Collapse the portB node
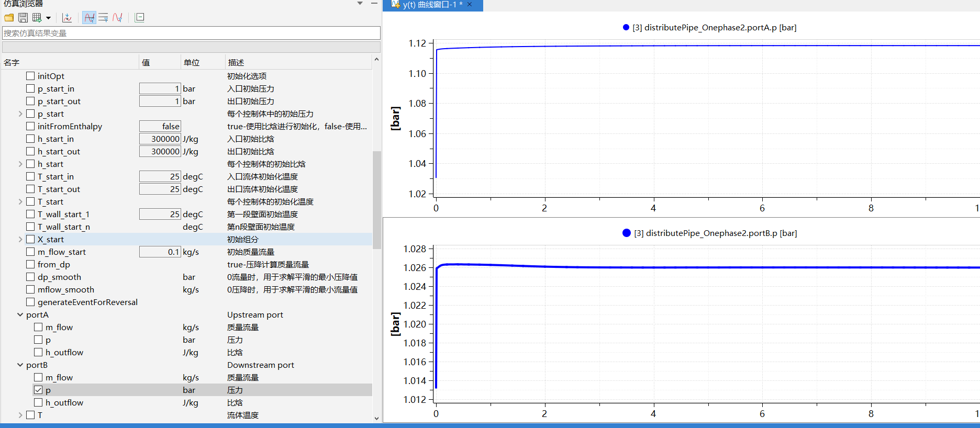The image size is (980, 428). [20, 365]
